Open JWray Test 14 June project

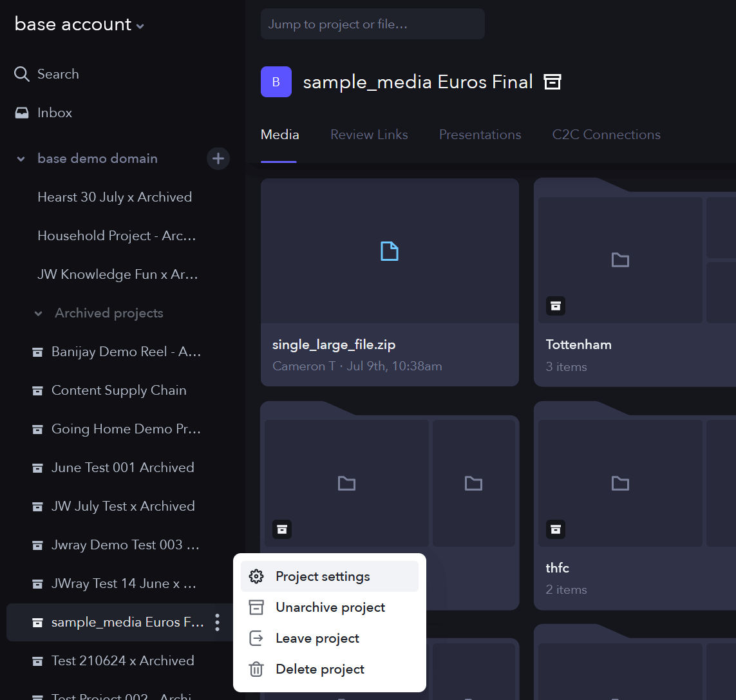point(124,583)
